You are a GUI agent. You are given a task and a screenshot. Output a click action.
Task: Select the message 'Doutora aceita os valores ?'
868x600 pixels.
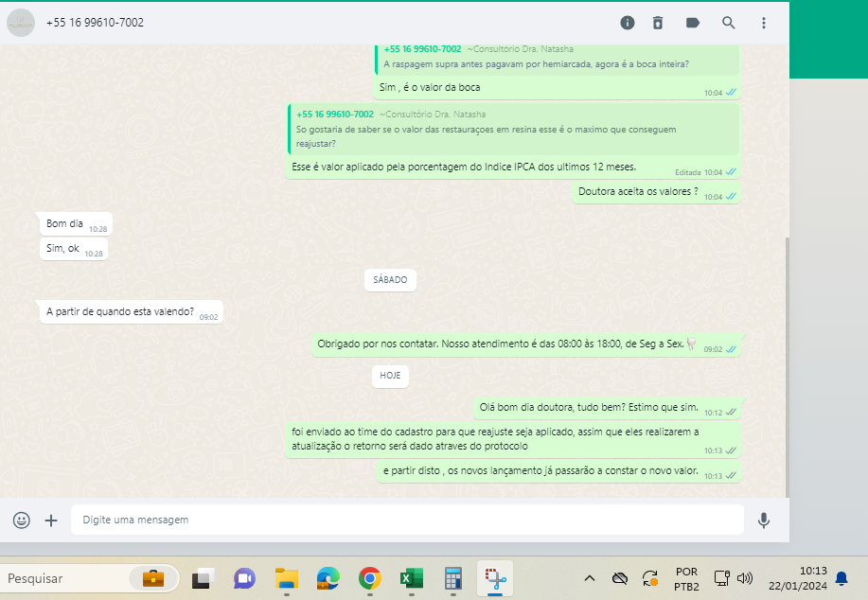pyautogui.click(x=656, y=191)
